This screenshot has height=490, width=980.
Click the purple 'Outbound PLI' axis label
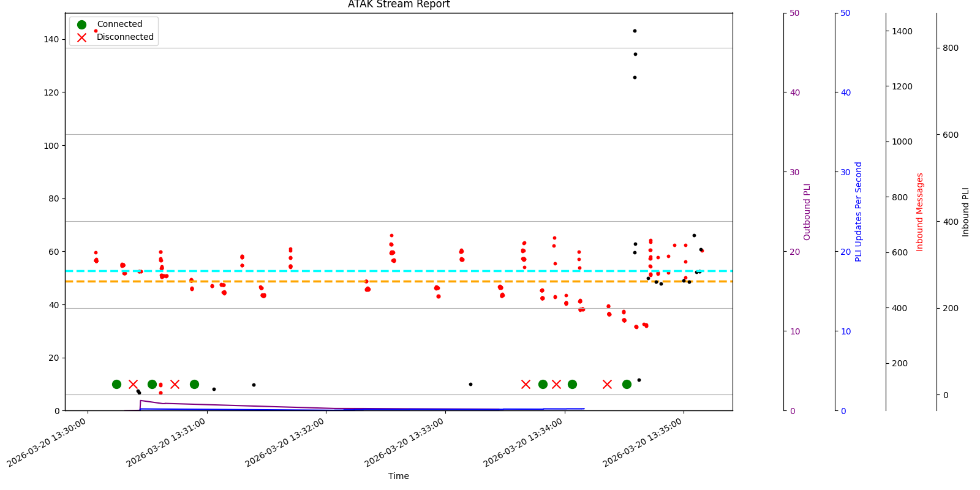(x=807, y=211)
